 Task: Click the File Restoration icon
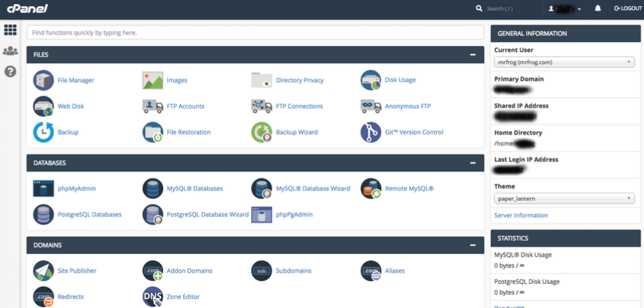(153, 132)
